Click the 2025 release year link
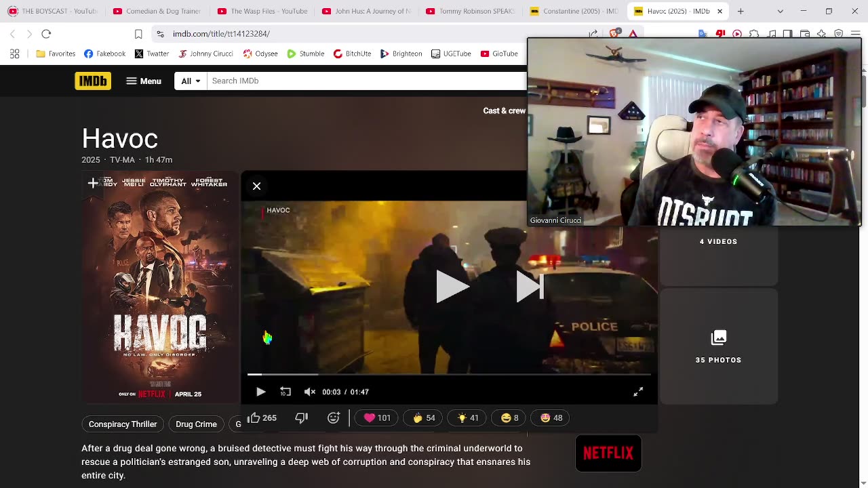 (90, 160)
